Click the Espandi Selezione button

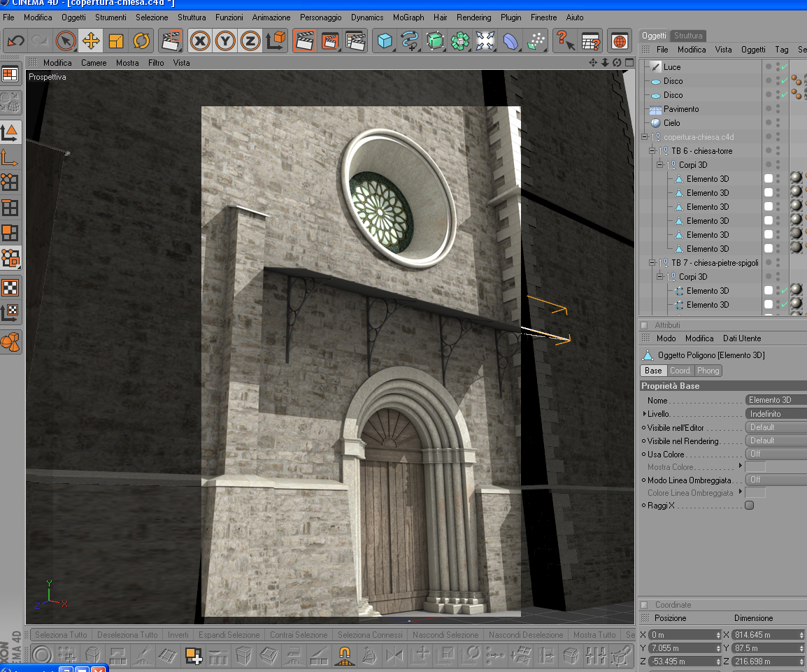pyautogui.click(x=229, y=635)
